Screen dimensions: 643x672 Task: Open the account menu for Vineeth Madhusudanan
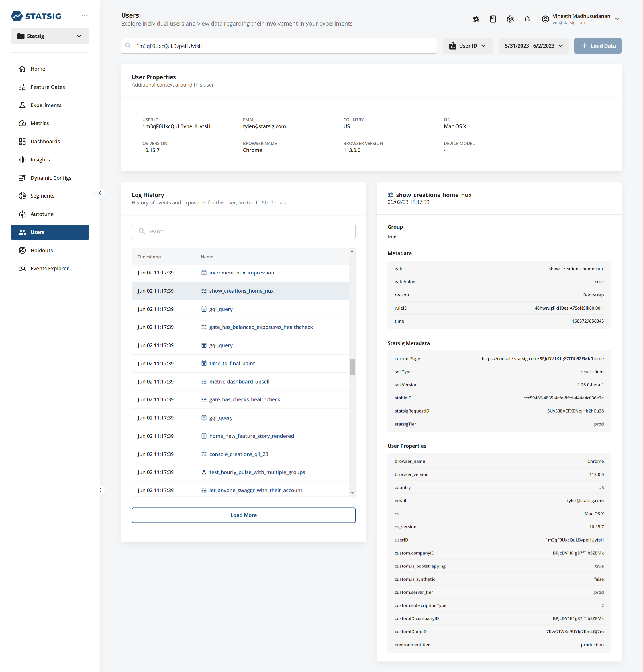click(x=582, y=19)
